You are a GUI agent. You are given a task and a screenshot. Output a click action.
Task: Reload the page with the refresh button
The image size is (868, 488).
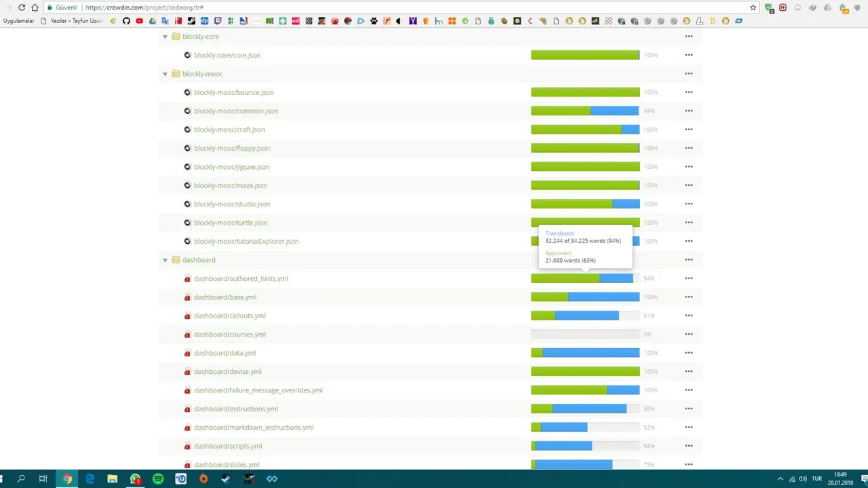[x=22, y=7]
